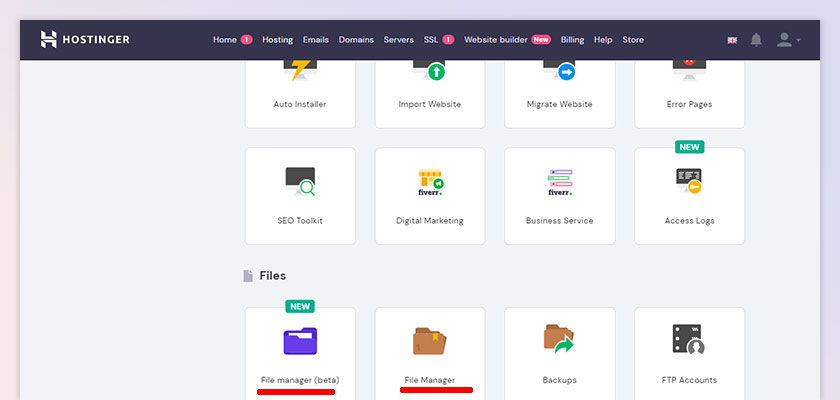Open Website builder in the navbar
This screenshot has height=400, width=840.
pos(496,40)
